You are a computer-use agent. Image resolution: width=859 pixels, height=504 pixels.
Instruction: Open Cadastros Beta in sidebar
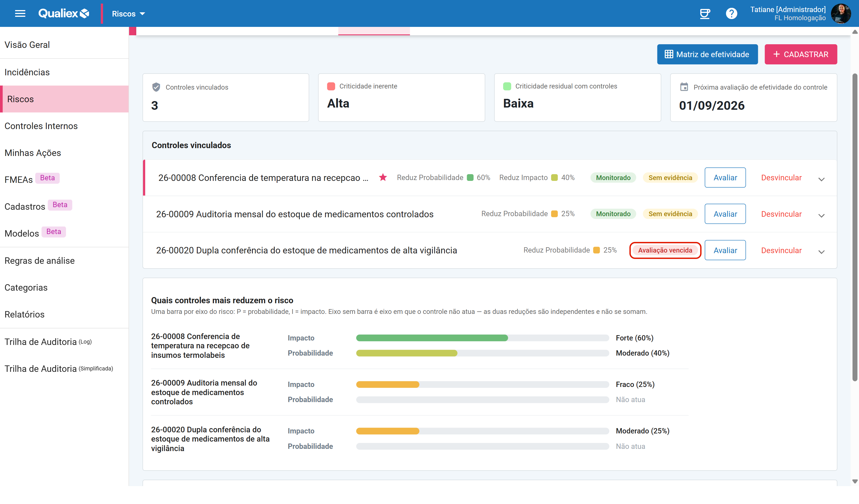click(64, 206)
